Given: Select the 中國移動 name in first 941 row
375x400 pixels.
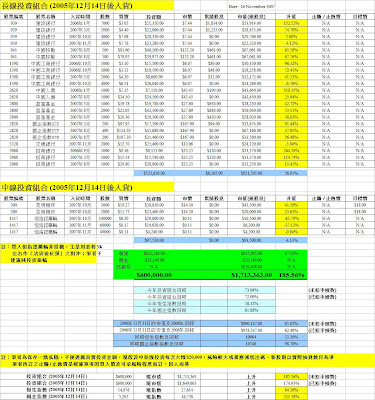Looking at the screenshot, I should point(45,50).
